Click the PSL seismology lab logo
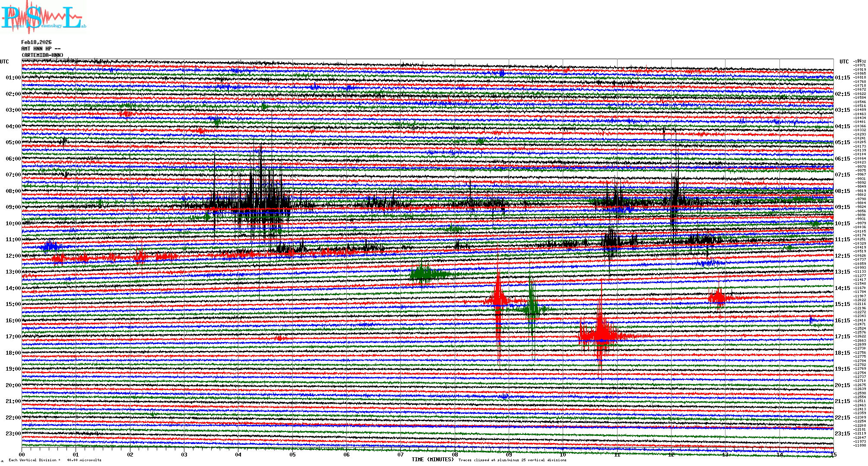The height and width of the screenshot is (466, 868). tap(43, 17)
